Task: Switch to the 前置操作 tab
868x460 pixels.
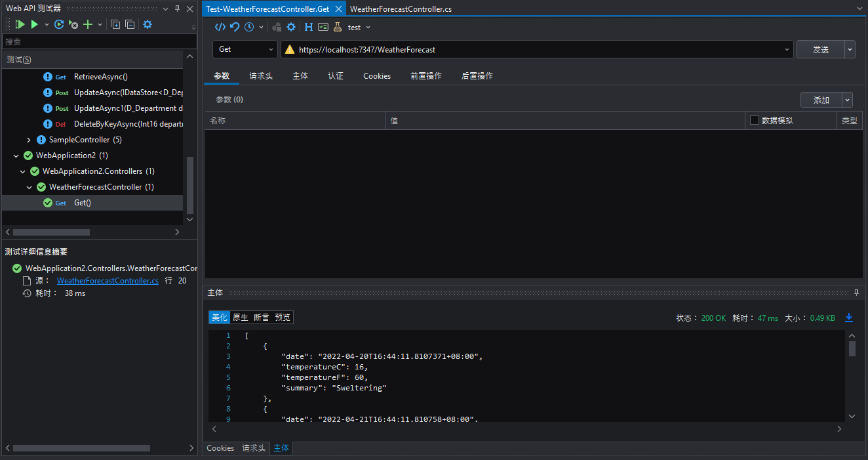Action: pos(426,76)
